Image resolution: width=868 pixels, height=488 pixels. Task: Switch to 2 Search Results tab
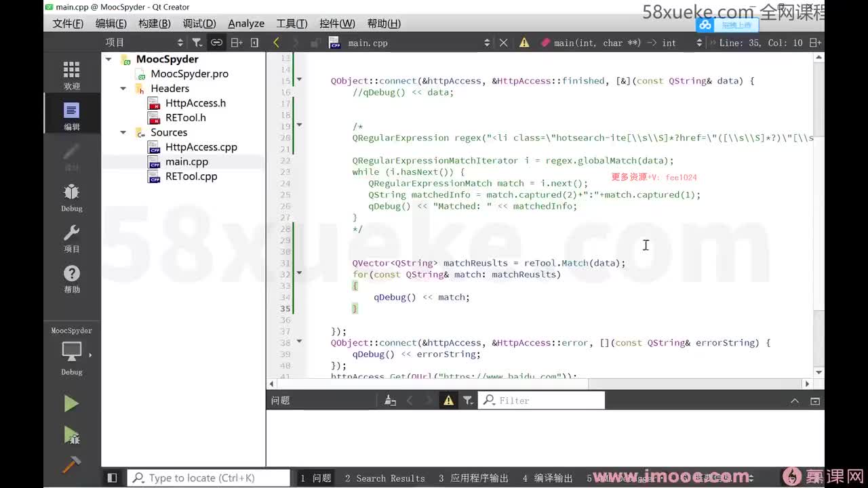pyautogui.click(x=384, y=478)
